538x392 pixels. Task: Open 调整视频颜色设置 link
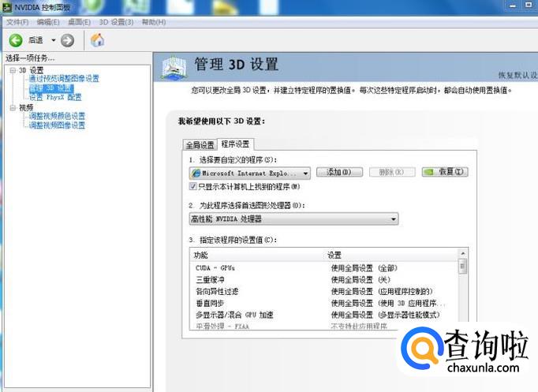pos(57,116)
